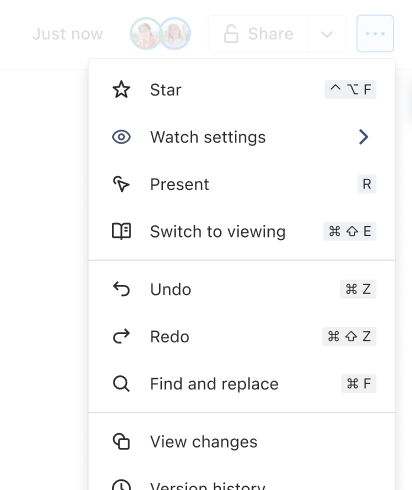This screenshot has width=412, height=490.
Task: Click the Redo arrow icon
Action: click(121, 336)
